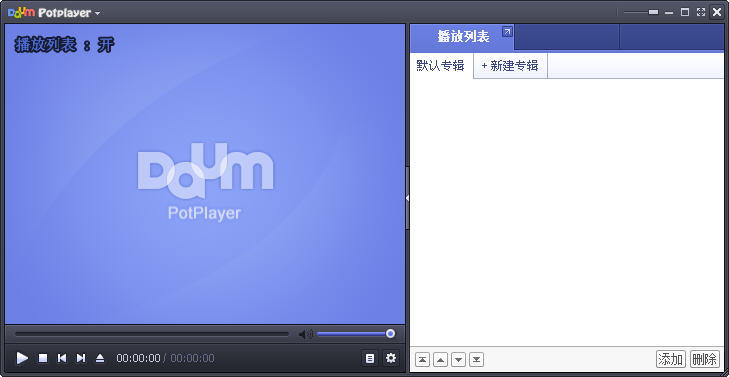Skip to the next track
Image resolution: width=729 pixels, height=377 pixels.
[x=81, y=358]
